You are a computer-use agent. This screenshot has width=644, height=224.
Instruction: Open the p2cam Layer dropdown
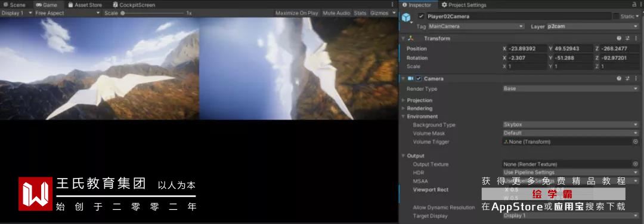point(593,26)
